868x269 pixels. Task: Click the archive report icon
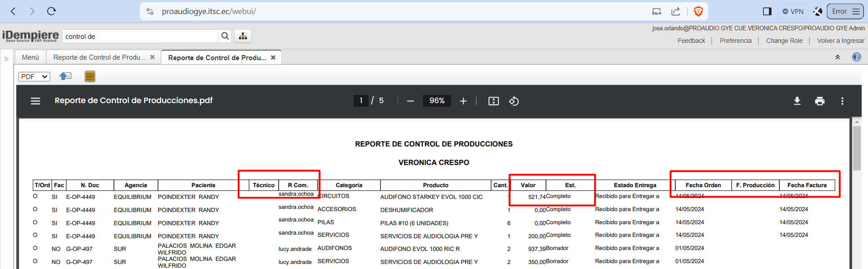[x=90, y=76]
